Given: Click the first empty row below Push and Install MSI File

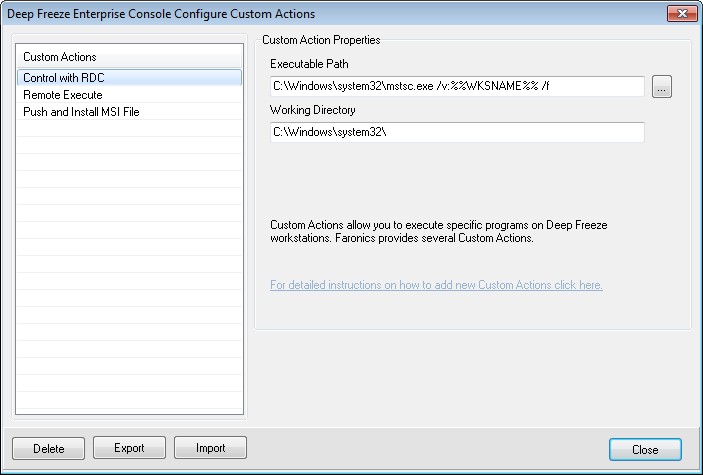Looking at the screenshot, I should click(x=130, y=130).
